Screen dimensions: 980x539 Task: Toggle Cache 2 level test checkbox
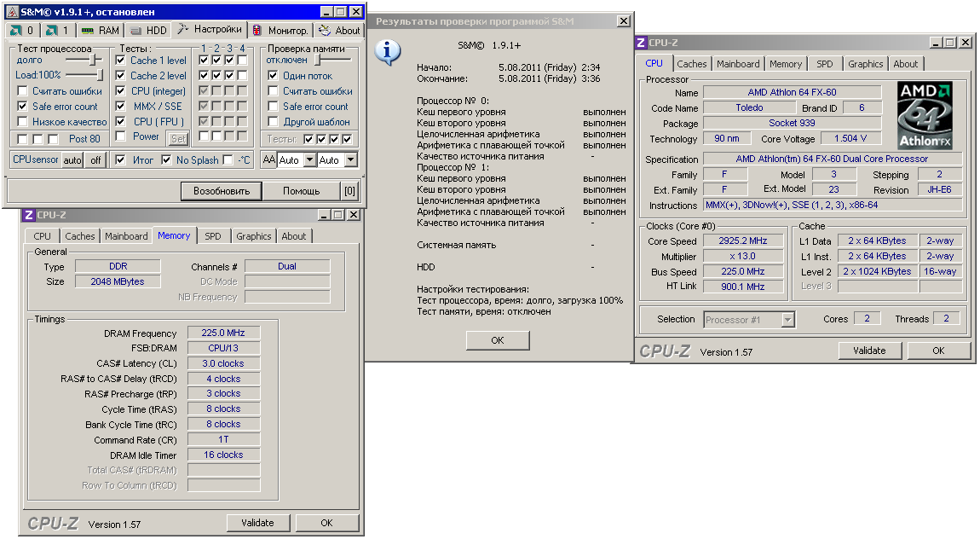pos(121,75)
